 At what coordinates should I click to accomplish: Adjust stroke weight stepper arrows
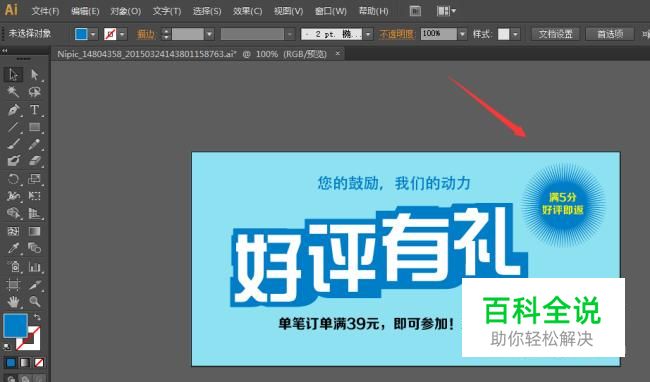pos(166,34)
